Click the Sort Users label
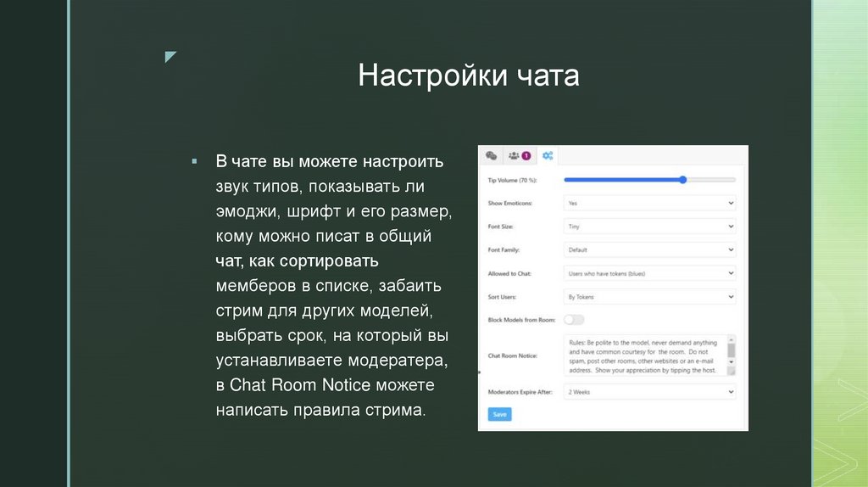Viewport: 868px width, 487px height. (x=502, y=297)
